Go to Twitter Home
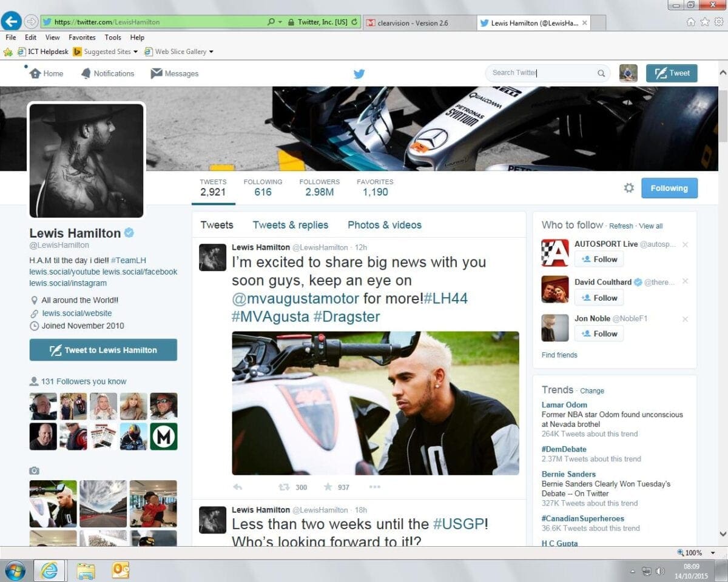Image resolution: width=728 pixels, height=582 pixels. pyautogui.click(x=46, y=73)
